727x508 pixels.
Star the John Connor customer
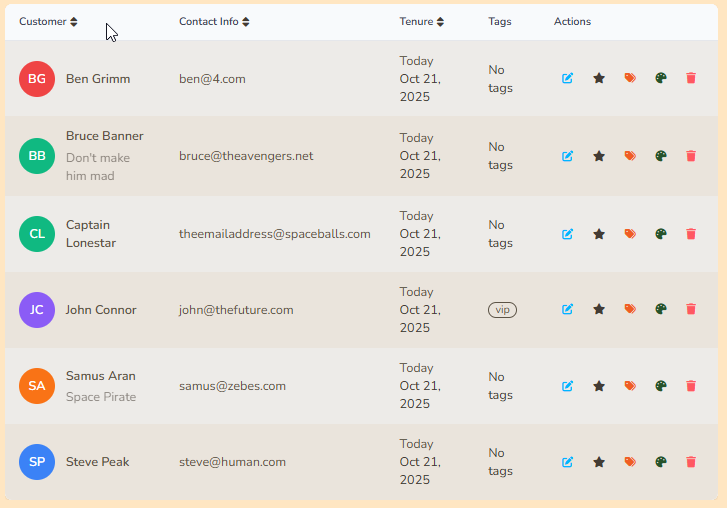coord(599,309)
